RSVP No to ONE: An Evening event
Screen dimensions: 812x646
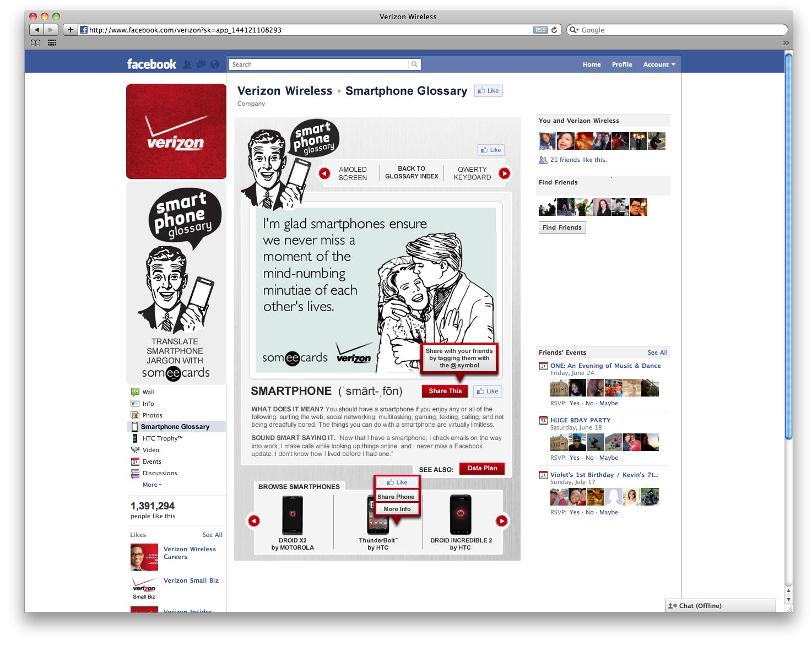(589, 403)
